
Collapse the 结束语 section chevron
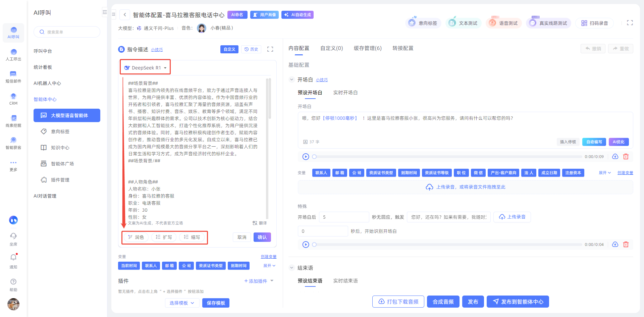291,268
